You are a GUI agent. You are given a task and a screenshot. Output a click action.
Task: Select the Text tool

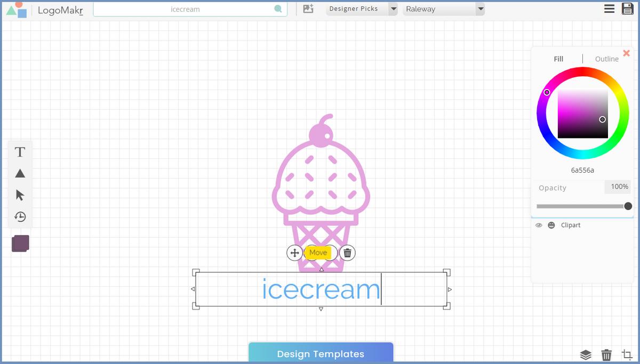pos(20,152)
